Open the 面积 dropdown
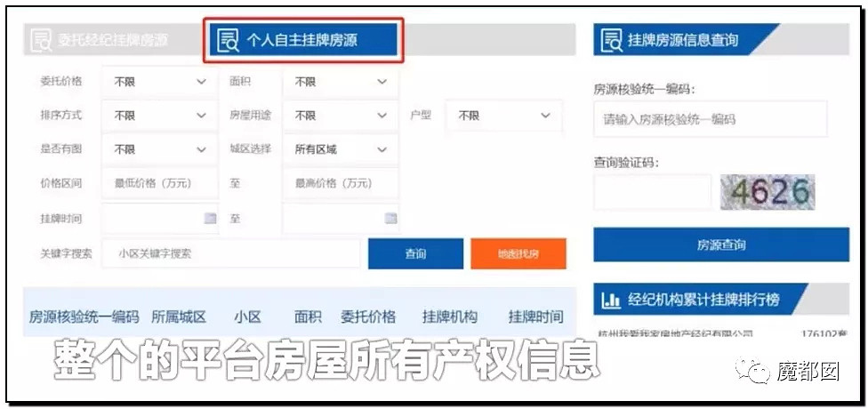The image size is (868, 409). pyautogui.click(x=340, y=82)
